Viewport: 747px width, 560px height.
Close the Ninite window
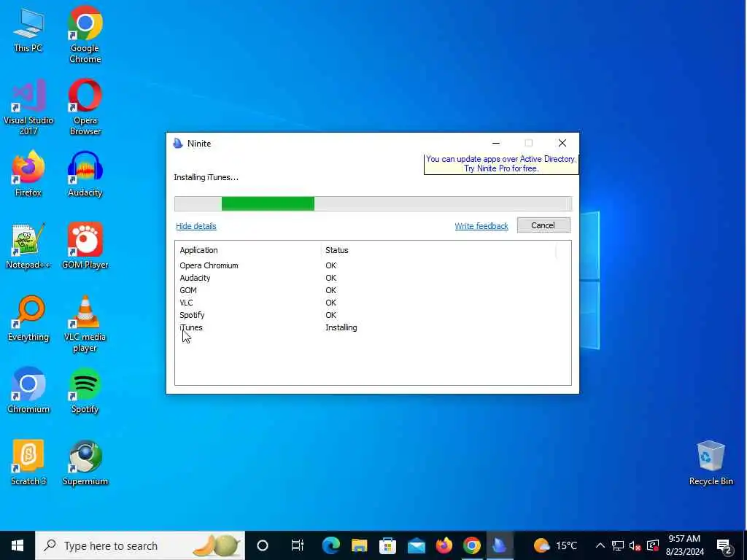point(562,143)
